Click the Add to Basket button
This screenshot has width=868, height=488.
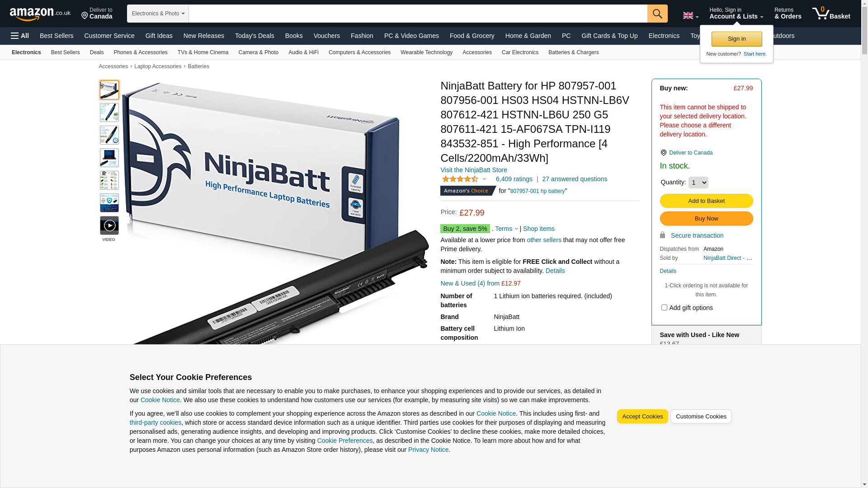point(706,201)
